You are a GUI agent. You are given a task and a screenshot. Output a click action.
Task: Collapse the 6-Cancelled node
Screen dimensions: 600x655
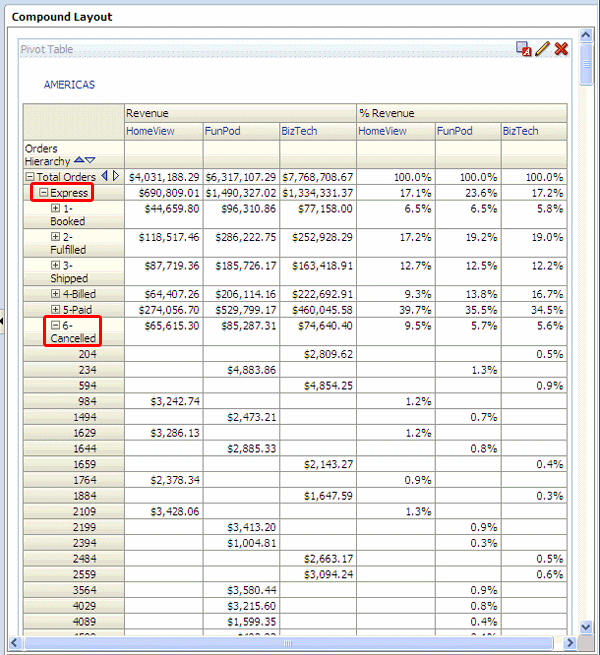coord(55,325)
